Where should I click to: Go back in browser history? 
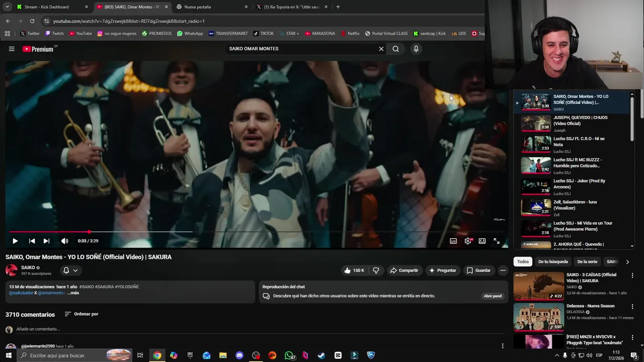[x=8, y=21]
